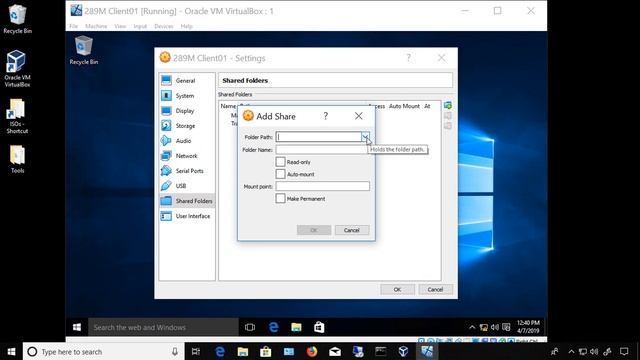Click the help question mark in Add Share
The image size is (640, 360).
[325, 116]
